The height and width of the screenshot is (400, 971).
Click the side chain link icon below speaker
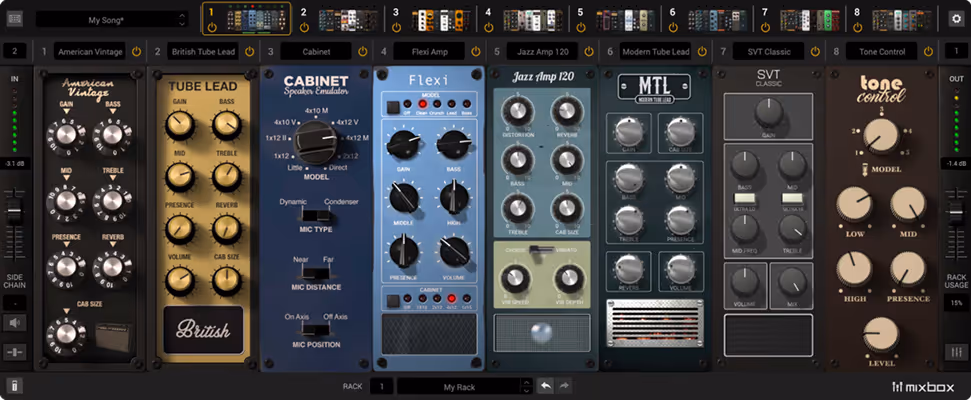pyautogui.click(x=14, y=352)
